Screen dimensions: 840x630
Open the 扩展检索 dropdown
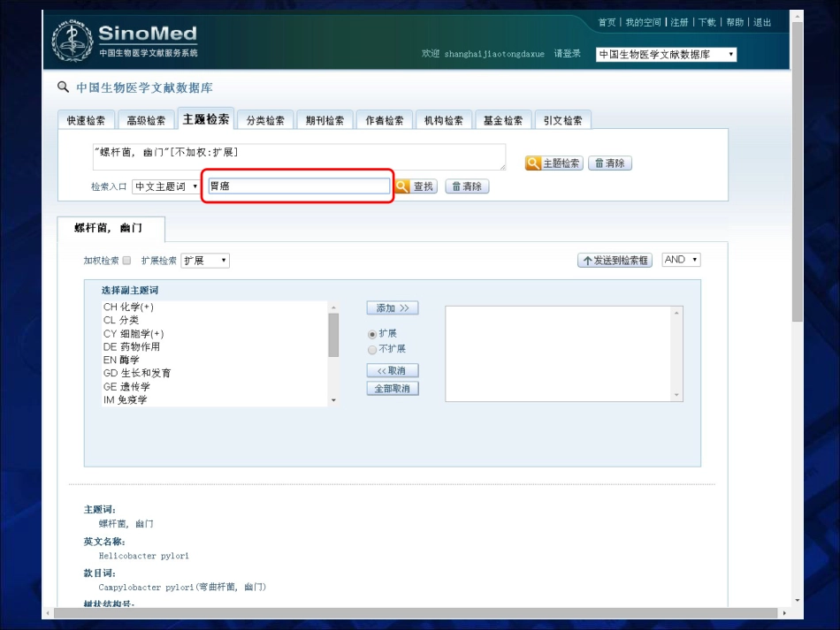coord(205,260)
